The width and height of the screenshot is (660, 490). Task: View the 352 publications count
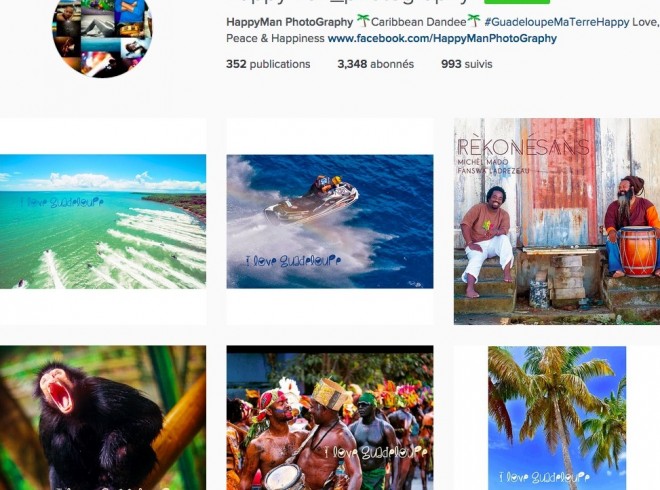pyautogui.click(x=268, y=64)
